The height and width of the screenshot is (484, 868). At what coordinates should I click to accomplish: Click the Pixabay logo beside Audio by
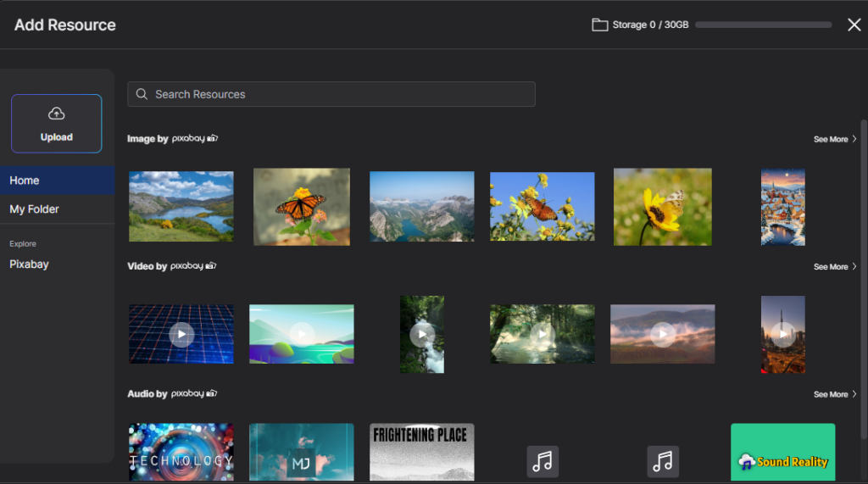[194, 394]
